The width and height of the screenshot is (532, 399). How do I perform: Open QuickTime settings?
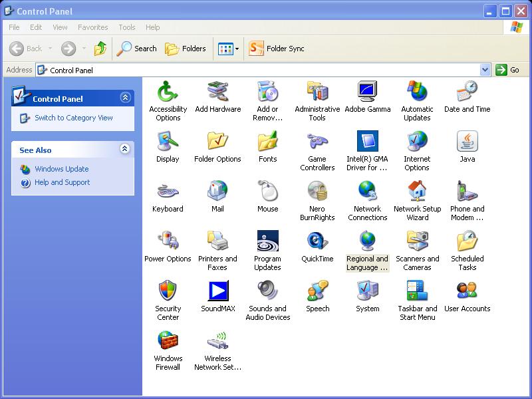(x=317, y=246)
